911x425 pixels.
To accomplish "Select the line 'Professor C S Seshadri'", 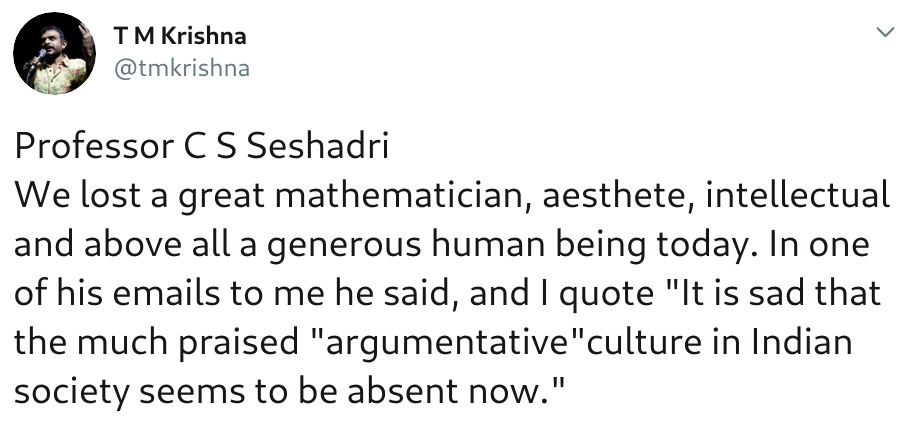I will click(202, 147).
